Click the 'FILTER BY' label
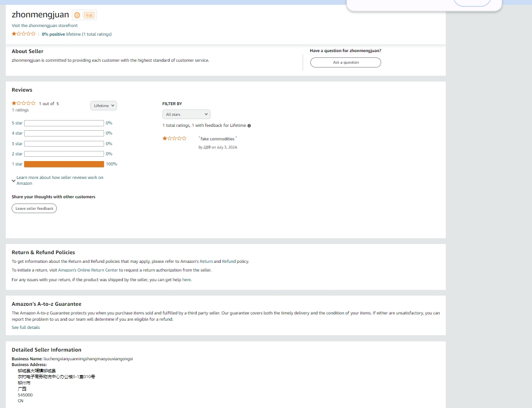Screen dimensions: 532x408 (x=172, y=104)
